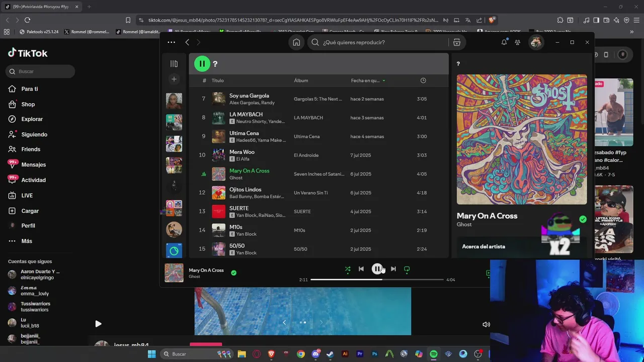The height and width of the screenshot is (362, 644).
Task: Select Ojitos Lindos by Bad Bunny
Action: click(x=318, y=193)
